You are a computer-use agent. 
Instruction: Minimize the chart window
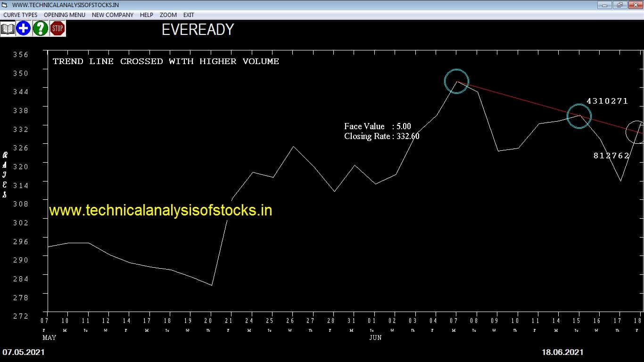604,5
